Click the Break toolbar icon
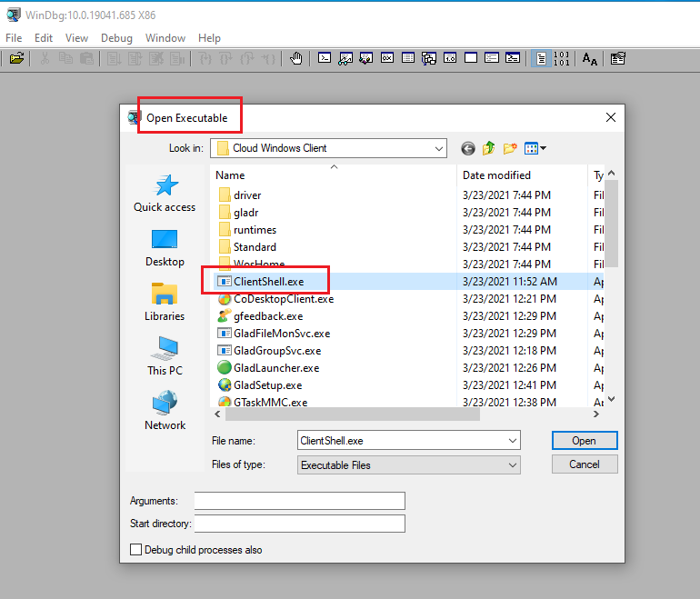 pyautogui.click(x=177, y=58)
